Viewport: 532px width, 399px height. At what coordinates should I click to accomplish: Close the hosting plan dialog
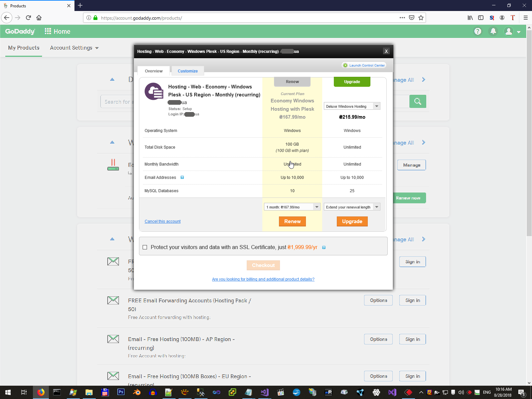(x=386, y=51)
